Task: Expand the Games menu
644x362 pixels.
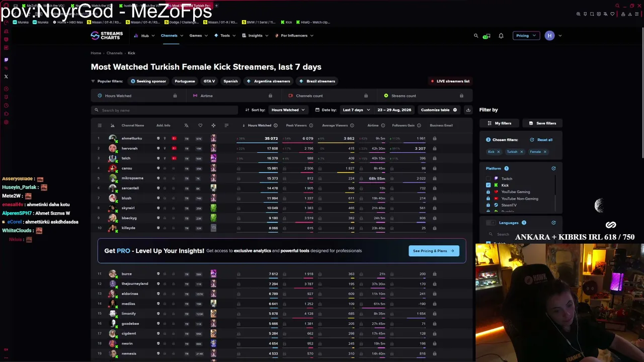Action: [x=198, y=36]
